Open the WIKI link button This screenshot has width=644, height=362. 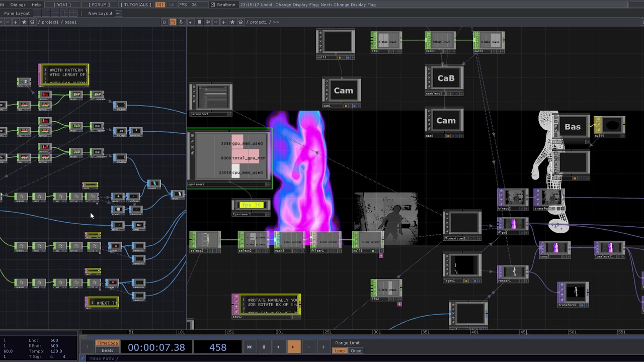point(62,5)
